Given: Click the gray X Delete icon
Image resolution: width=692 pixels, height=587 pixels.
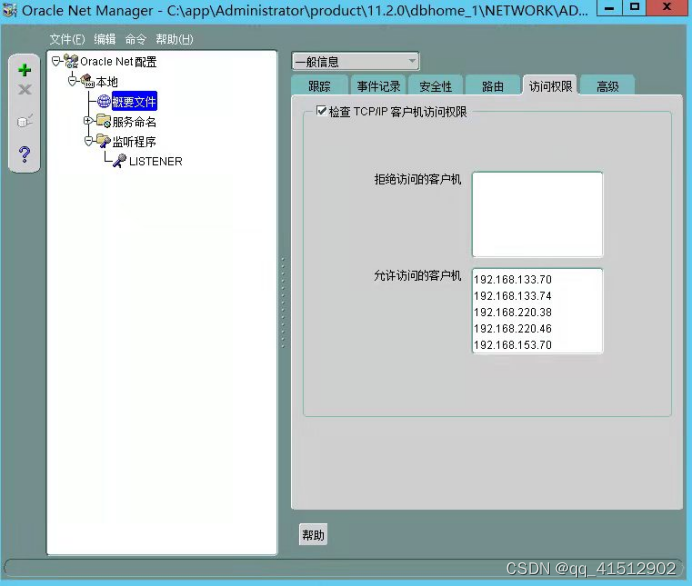Looking at the screenshot, I should pos(25,90).
